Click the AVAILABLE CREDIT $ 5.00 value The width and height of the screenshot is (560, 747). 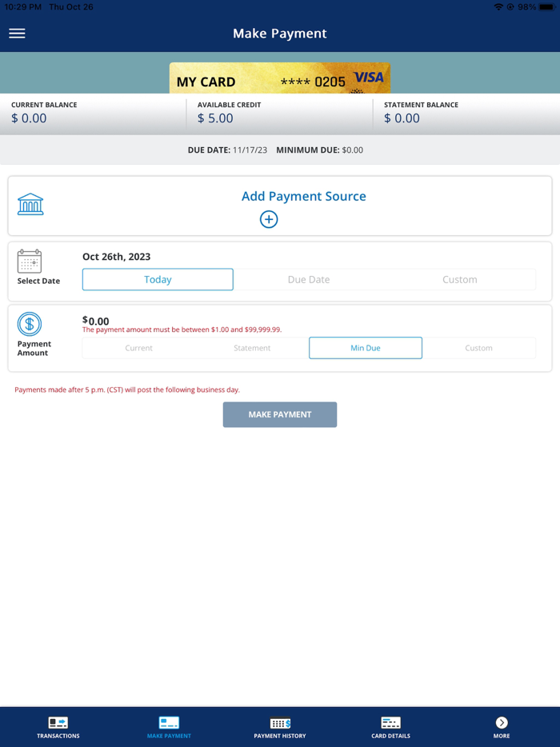215,118
